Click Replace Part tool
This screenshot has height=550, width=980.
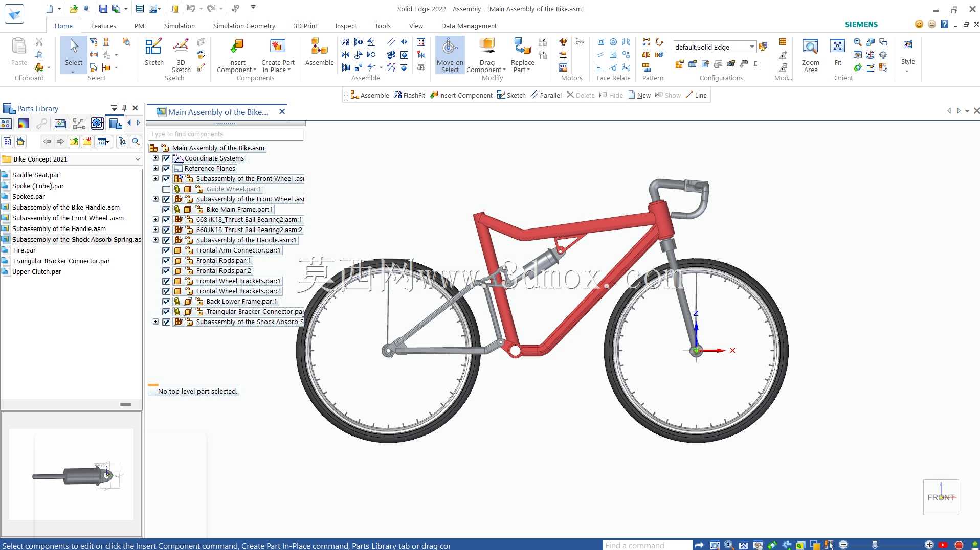click(x=522, y=55)
